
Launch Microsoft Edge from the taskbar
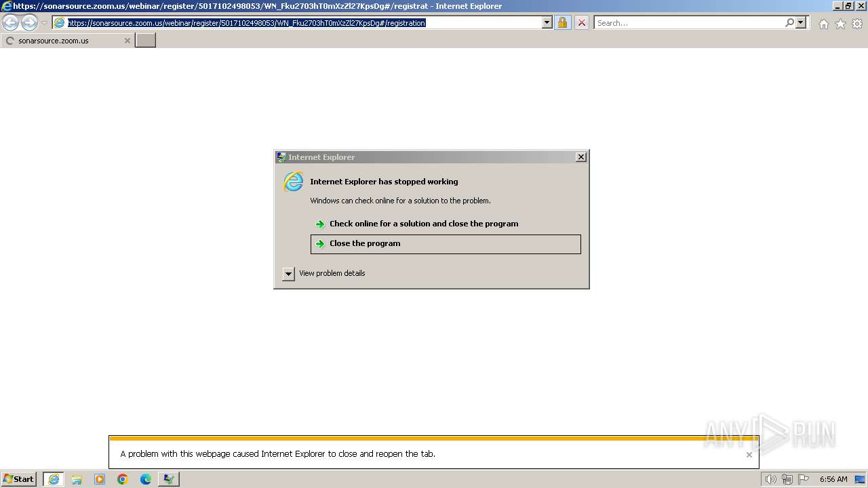pyautogui.click(x=146, y=479)
